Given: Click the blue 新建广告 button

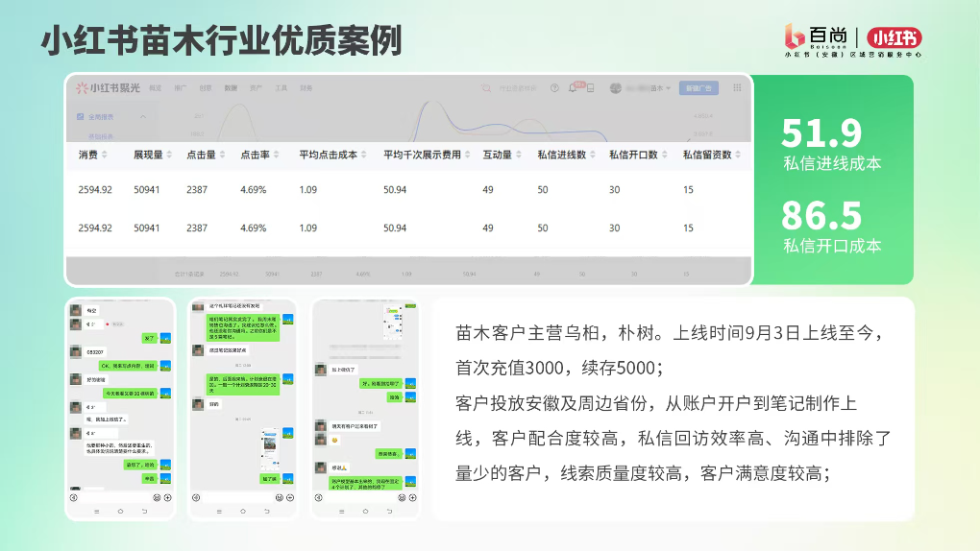Looking at the screenshot, I should tap(698, 88).
